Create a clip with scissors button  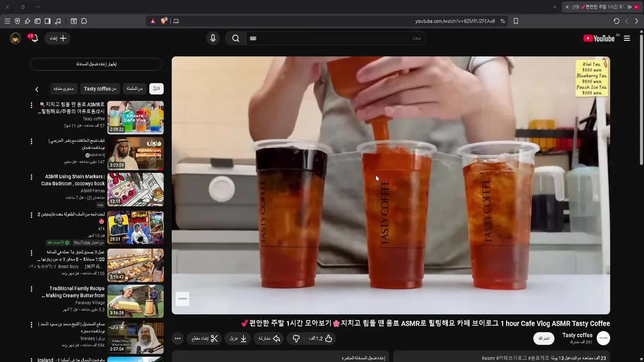pos(205,339)
